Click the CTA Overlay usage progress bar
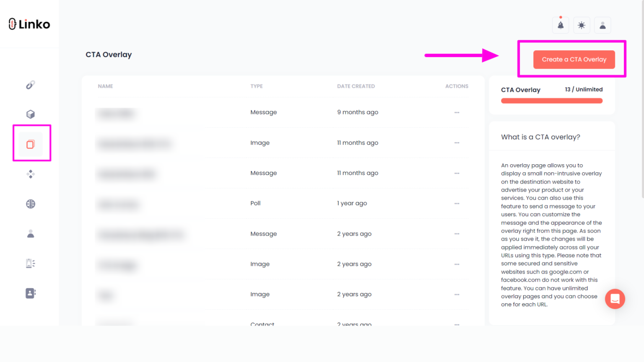 coord(551,101)
